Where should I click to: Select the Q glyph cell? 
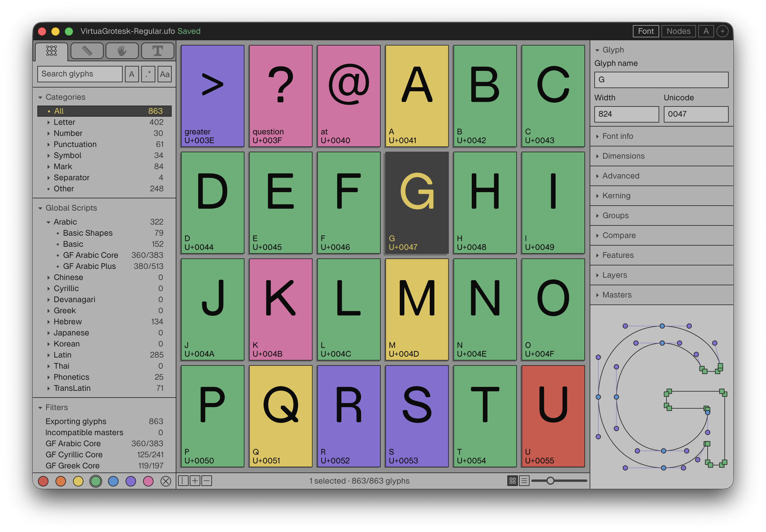281,416
